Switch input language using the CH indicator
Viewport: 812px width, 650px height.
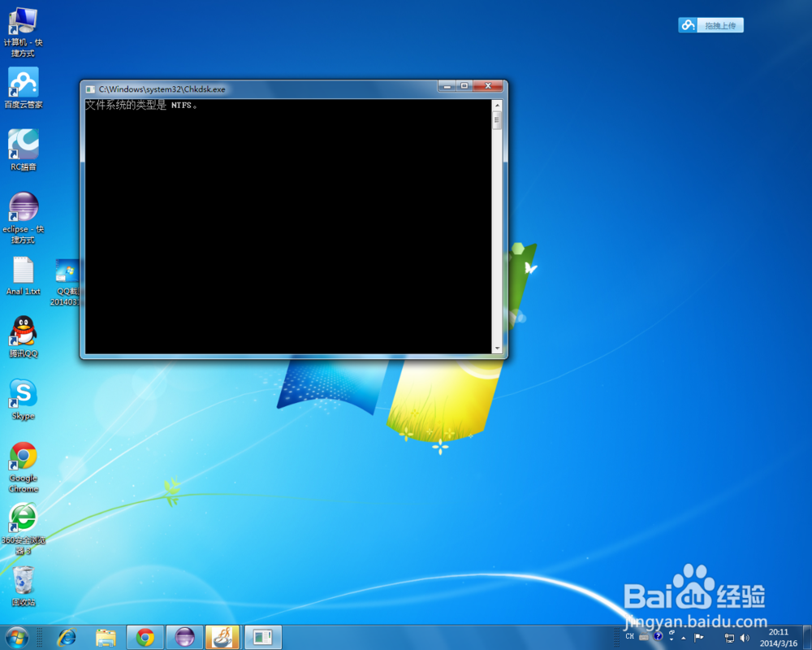[x=629, y=637]
